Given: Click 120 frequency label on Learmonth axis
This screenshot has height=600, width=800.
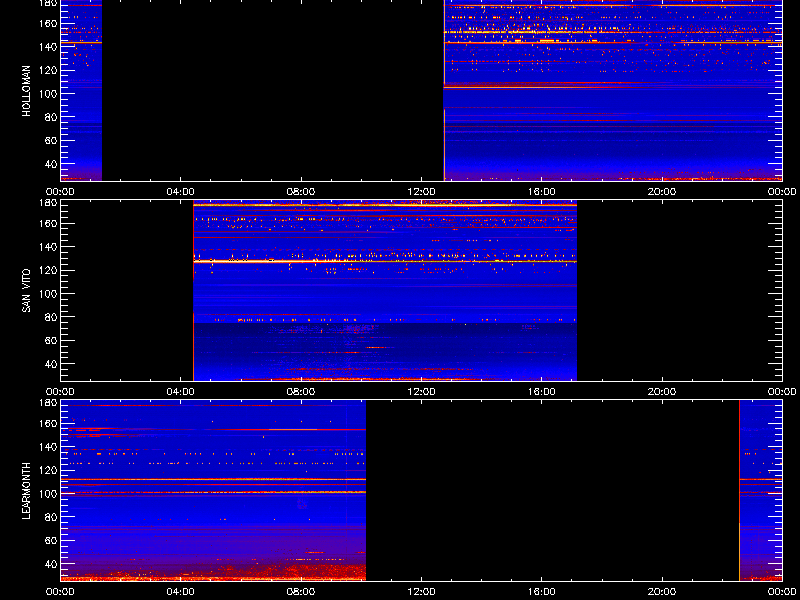Looking at the screenshot, I should (x=47, y=470).
